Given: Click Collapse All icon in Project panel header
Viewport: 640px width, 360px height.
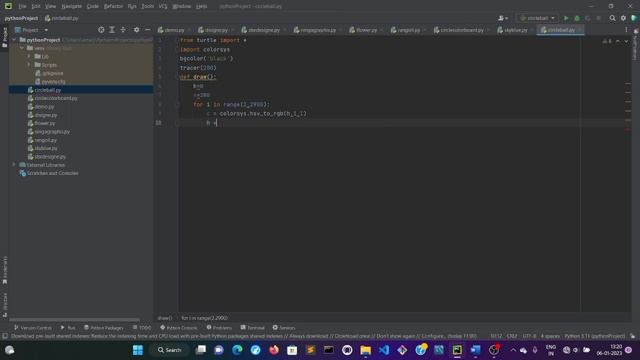Looking at the screenshot, I should pyautogui.click(x=123, y=30).
